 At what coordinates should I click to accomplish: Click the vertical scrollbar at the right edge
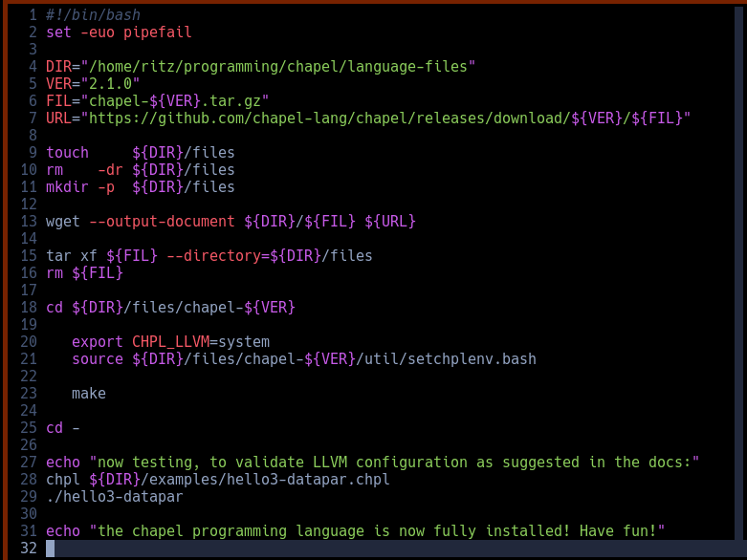[739, 273]
